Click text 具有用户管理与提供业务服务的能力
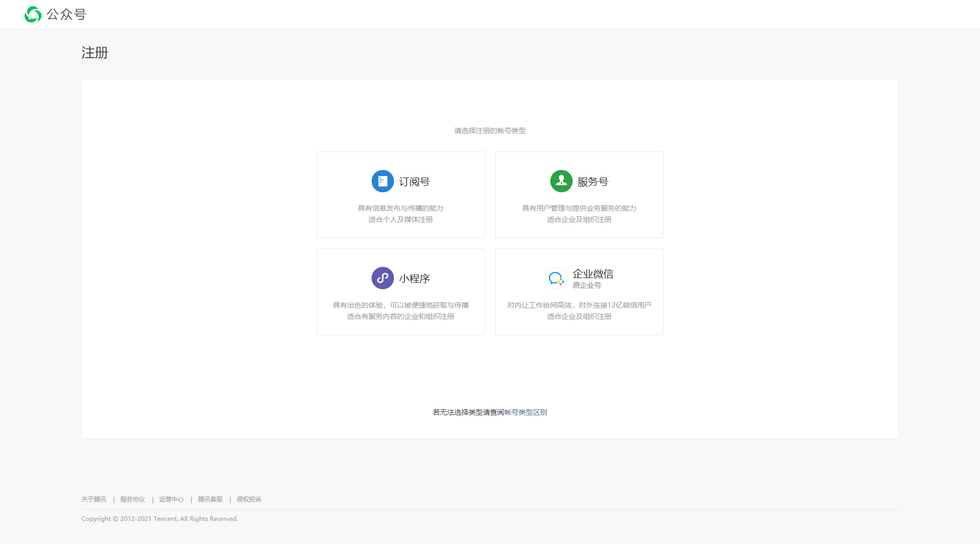The width and height of the screenshot is (980, 551). click(x=579, y=208)
